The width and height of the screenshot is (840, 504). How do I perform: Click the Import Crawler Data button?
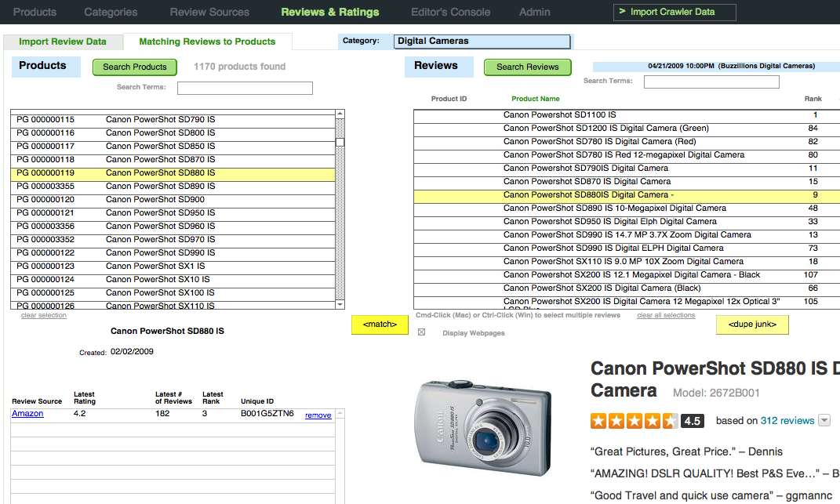675,12
